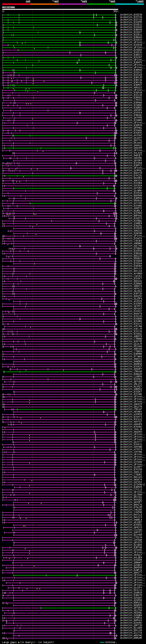Select the UniRef100_B5I948 label
The image size is (146, 644).
coord(131,347)
